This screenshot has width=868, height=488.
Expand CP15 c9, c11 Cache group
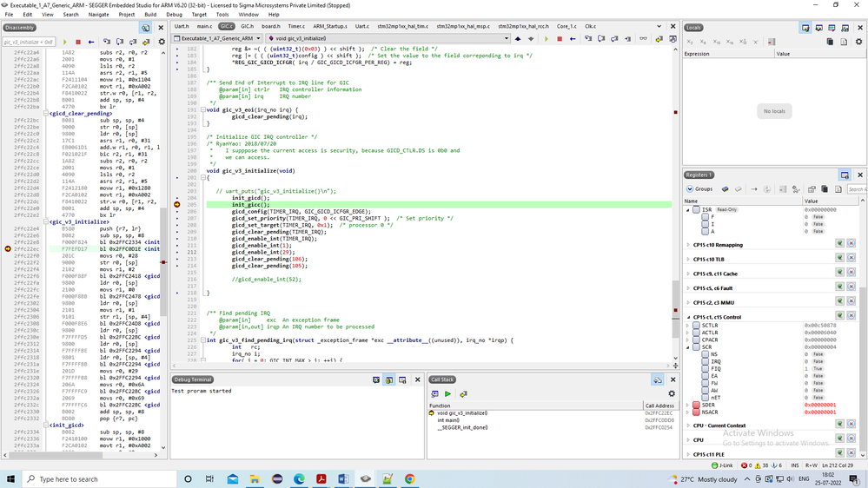coord(689,274)
